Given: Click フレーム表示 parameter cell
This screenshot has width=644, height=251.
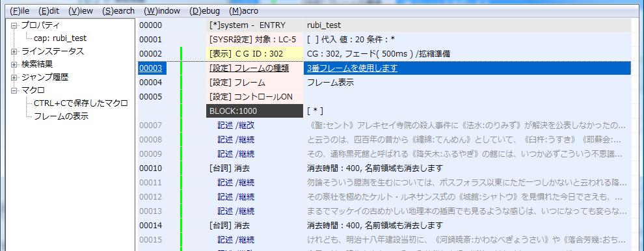Looking at the screenshot, I should (468, 83).
